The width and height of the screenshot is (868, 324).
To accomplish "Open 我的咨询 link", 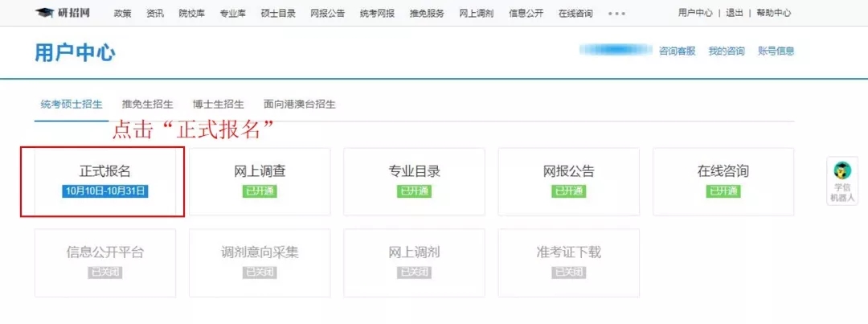I will [x=727, y=51].
